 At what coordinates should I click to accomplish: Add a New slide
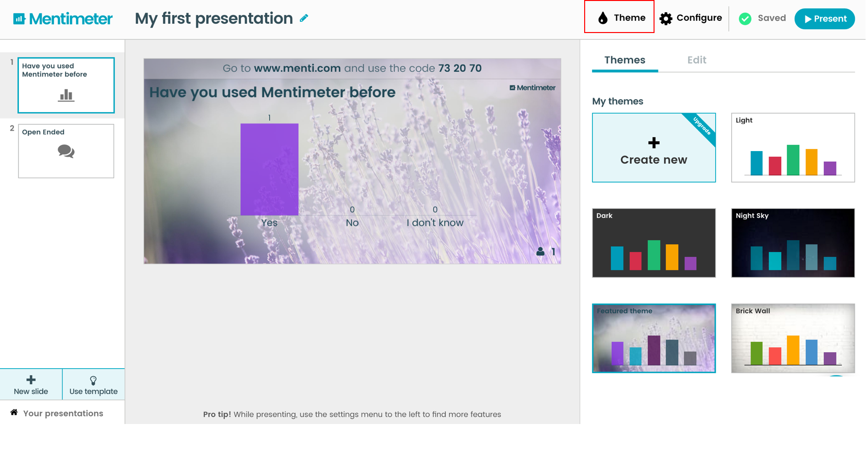[31, 384]
